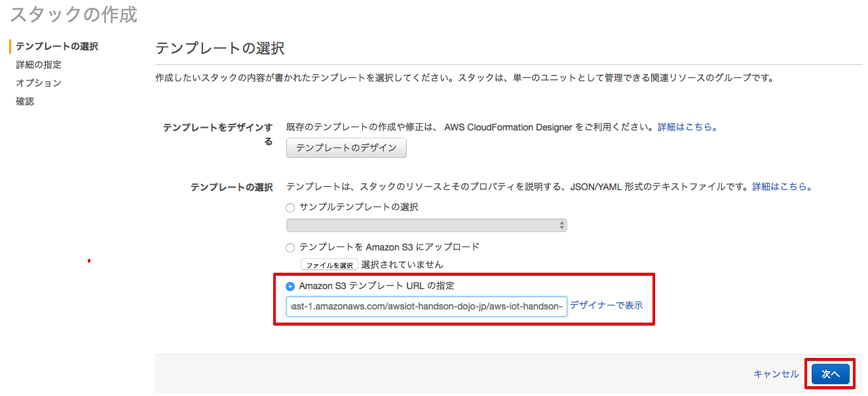Click the S3 template URL input field

tap(426, 306)
